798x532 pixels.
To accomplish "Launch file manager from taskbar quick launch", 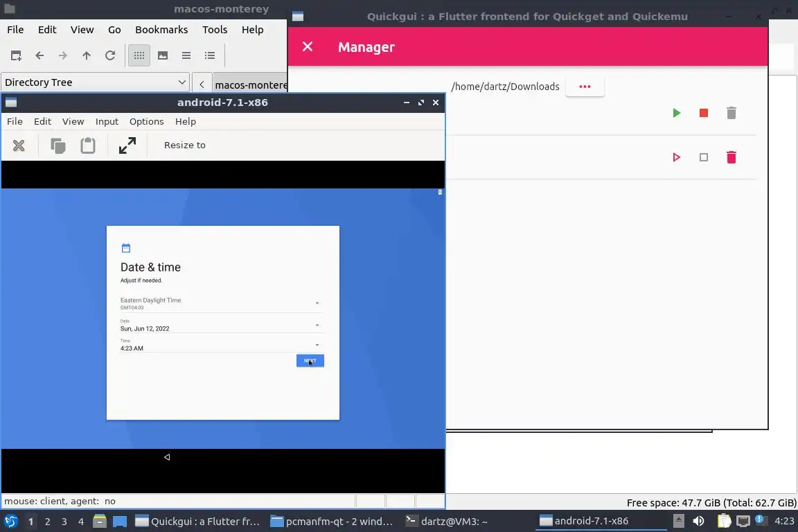I will [100, 522].
